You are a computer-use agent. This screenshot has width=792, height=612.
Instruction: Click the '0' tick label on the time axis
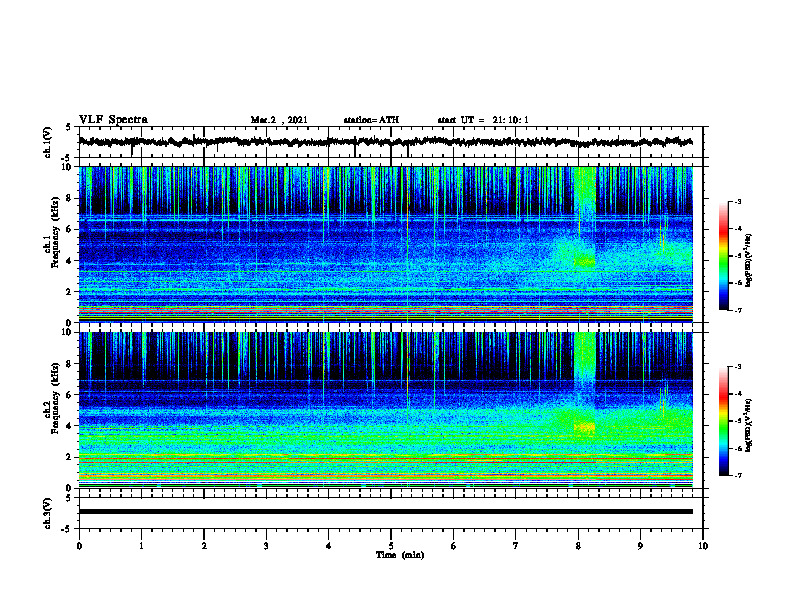(x=79, y=546)
